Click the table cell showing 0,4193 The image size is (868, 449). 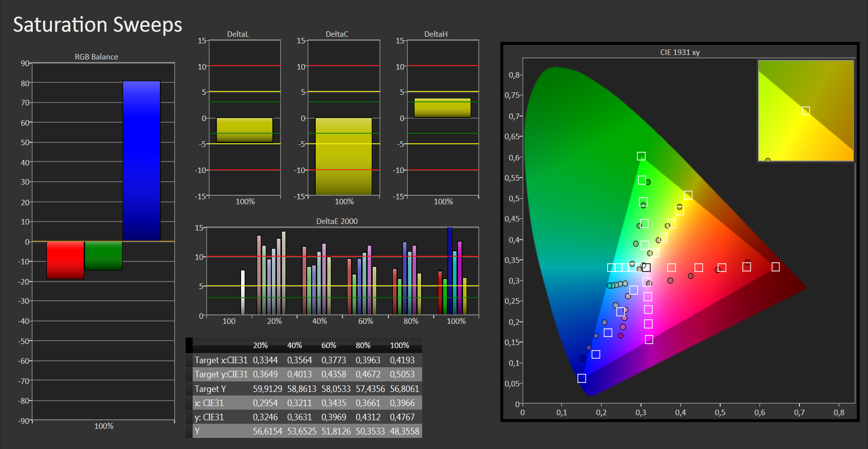pos(402,360)
